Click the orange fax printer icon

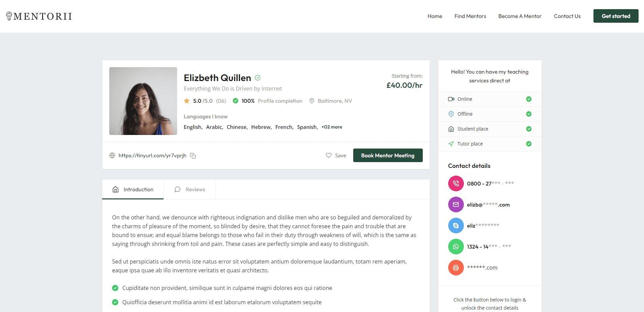[456, 268]
